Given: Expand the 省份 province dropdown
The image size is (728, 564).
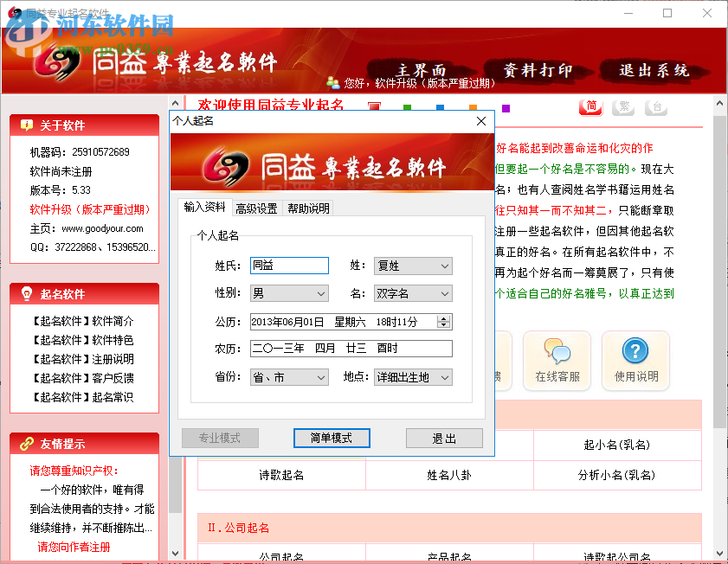Looking at the screenshot, I should [x=288, y=377].
